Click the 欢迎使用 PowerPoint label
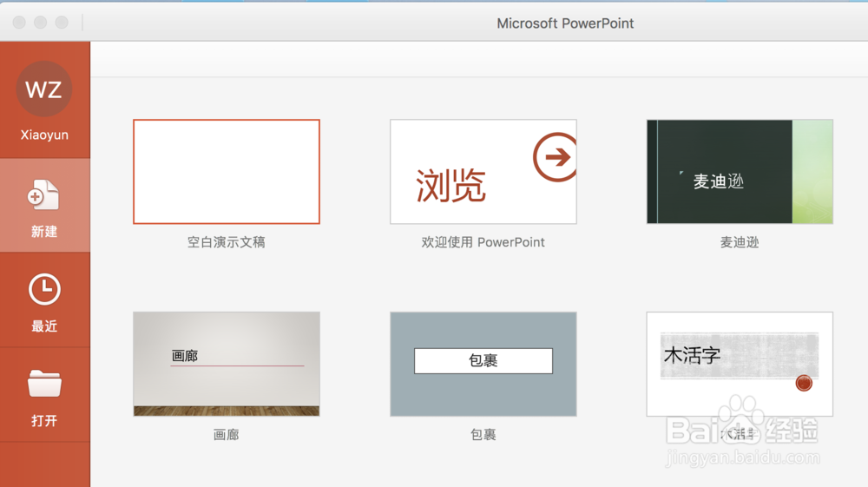Screen dimensions: 868x487 pos(483,242)
